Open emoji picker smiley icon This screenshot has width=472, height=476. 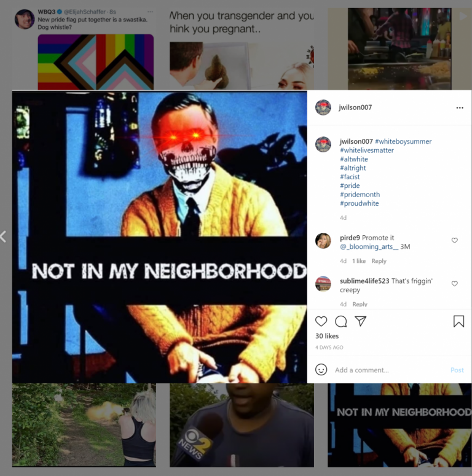click(321, 370)
